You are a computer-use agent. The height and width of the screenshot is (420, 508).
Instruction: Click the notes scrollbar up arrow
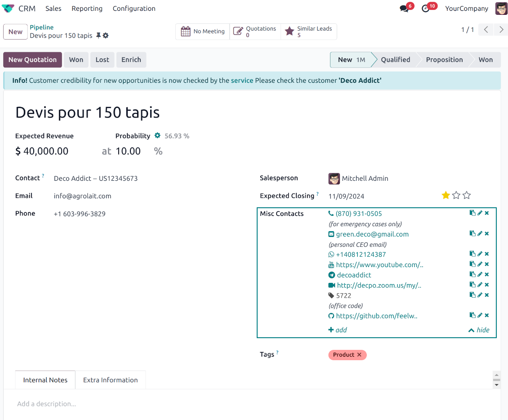click(497, 375)
